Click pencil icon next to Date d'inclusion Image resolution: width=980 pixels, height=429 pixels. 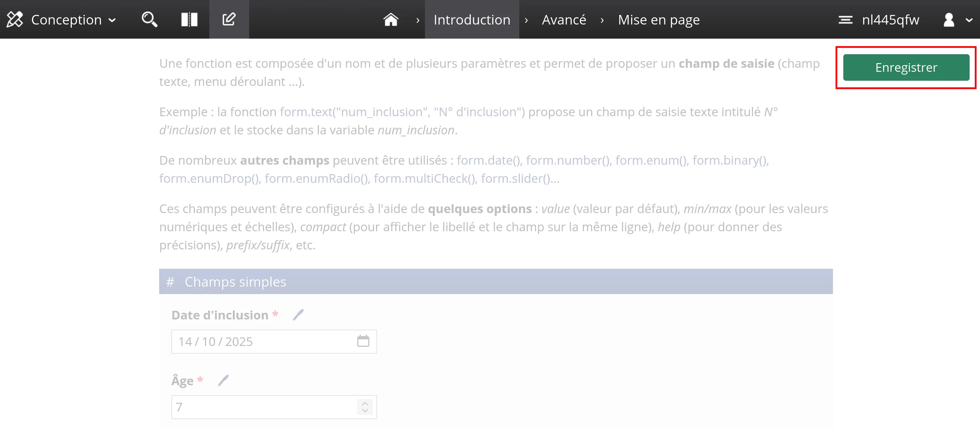pos(298,315)
